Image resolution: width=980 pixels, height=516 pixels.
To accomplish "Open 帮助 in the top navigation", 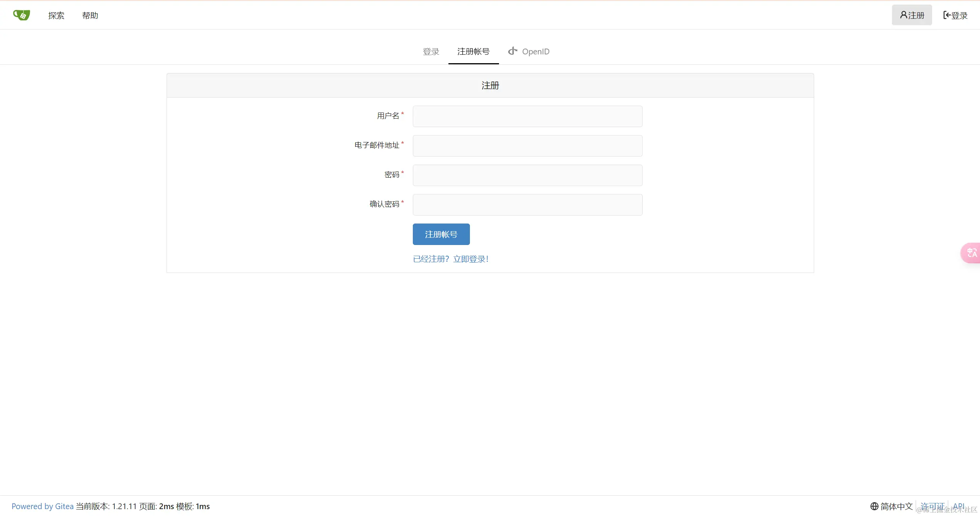I will tap(90, 15).
